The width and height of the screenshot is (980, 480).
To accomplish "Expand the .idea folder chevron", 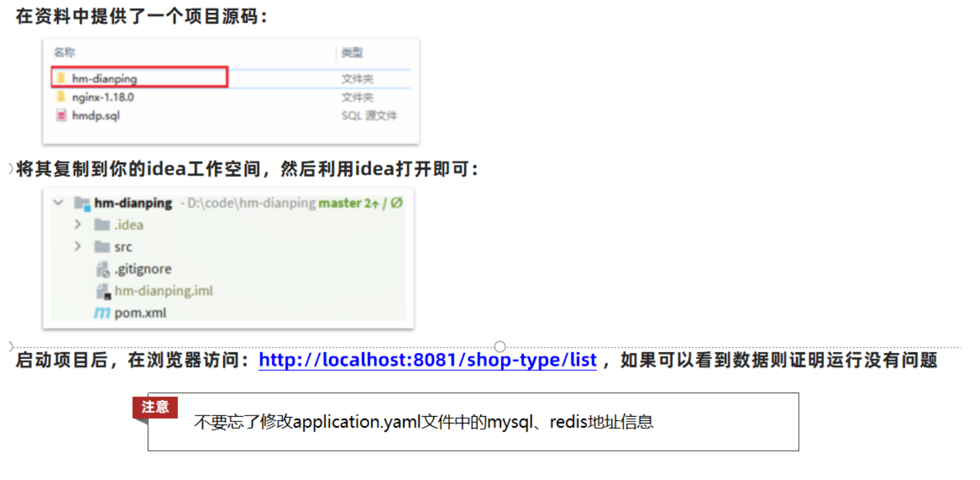I will tap(78, 225).
